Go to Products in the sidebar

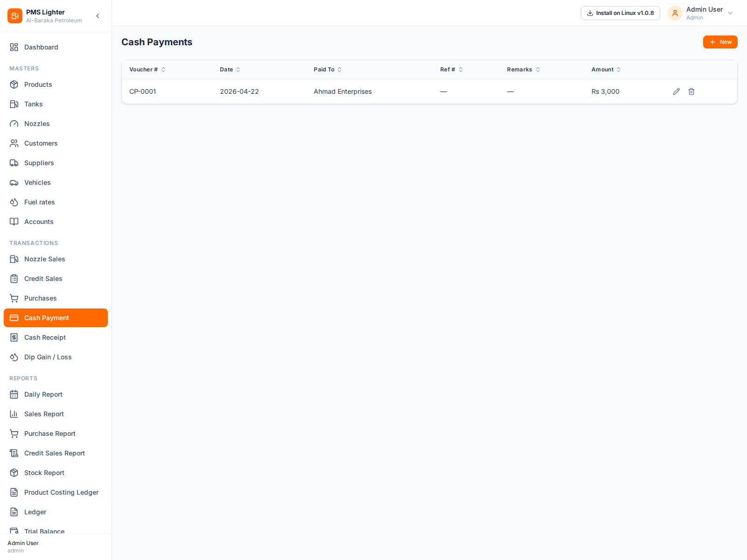[x=56, y=84]
